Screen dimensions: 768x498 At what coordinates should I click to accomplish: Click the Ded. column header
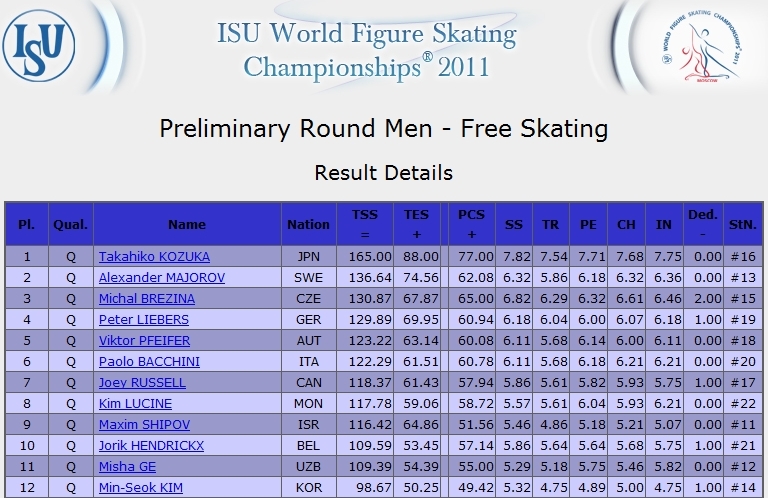pyautogui.click(x=703, y=224)
